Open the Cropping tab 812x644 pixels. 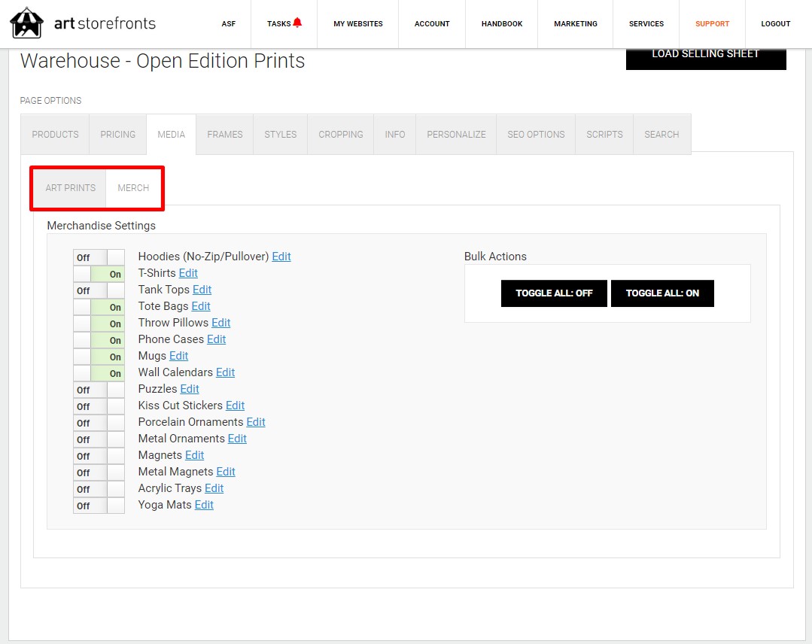pos(341,135)
